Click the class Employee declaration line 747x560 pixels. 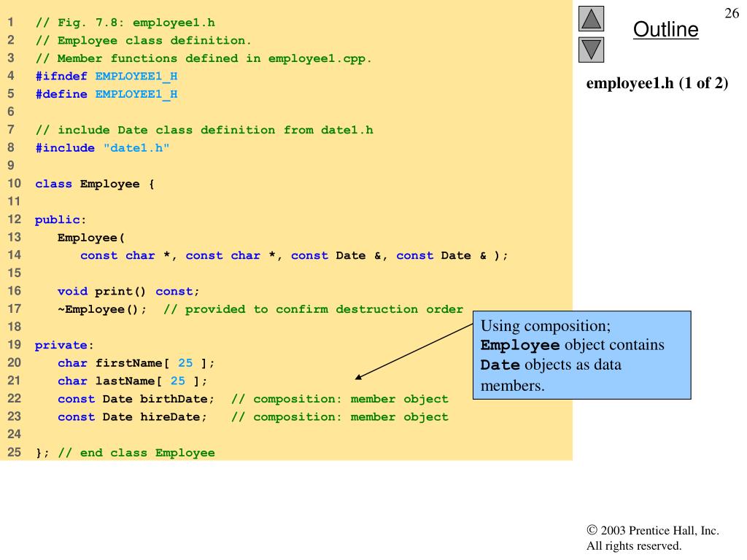(95, 184)
